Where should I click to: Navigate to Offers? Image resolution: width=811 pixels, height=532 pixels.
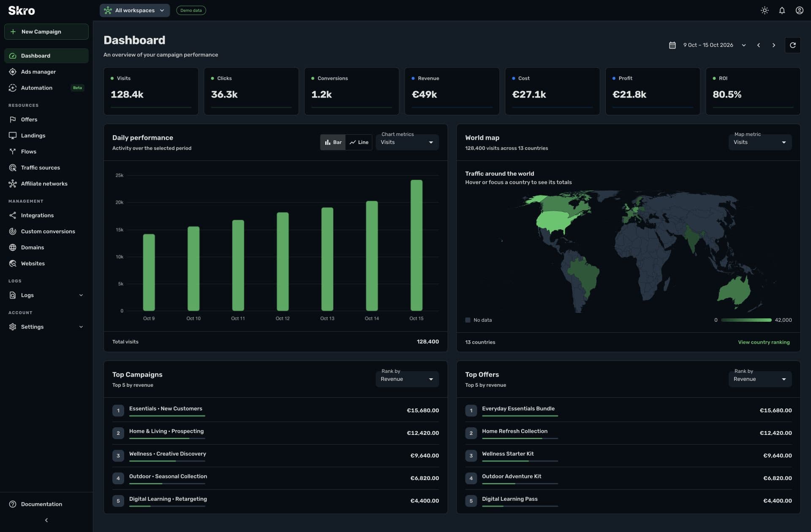coord(46,119)
